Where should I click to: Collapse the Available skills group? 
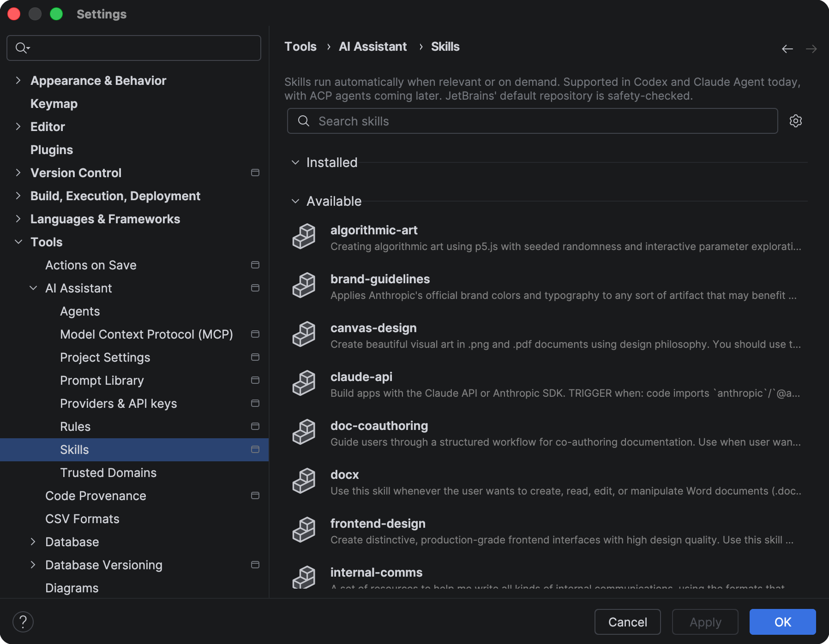tap(295, 201)
